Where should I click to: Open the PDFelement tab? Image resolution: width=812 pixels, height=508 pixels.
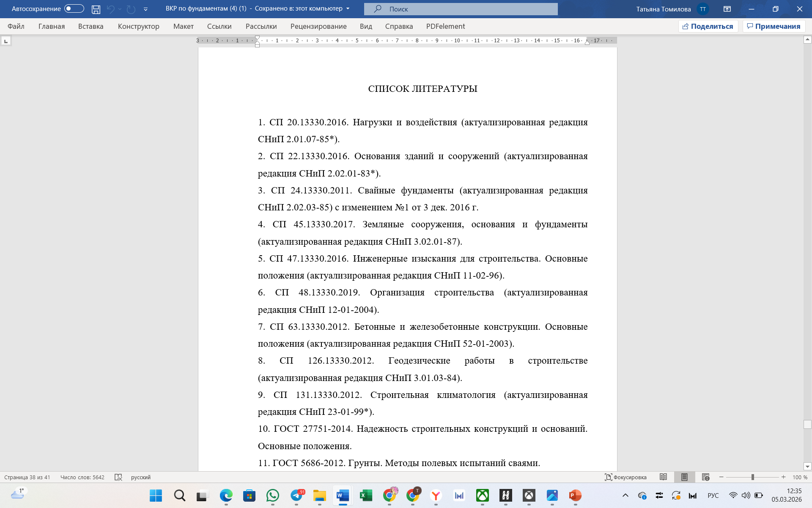[446, 26]
